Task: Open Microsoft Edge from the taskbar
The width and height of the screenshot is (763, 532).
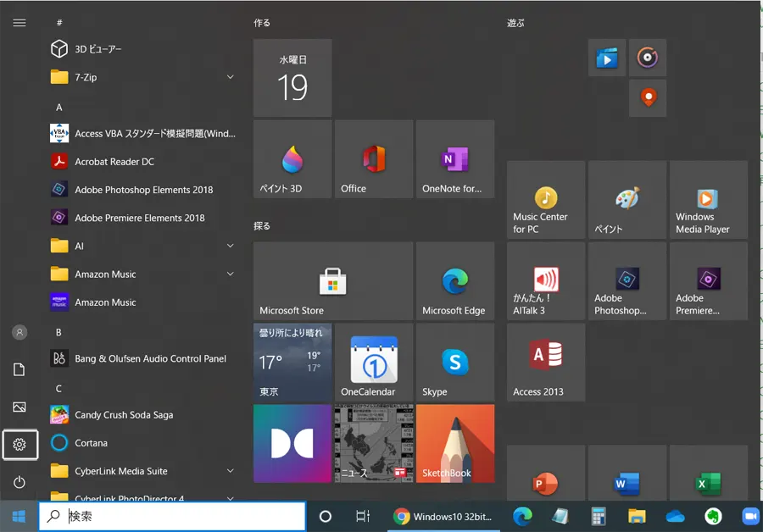Action: [522, 517]
